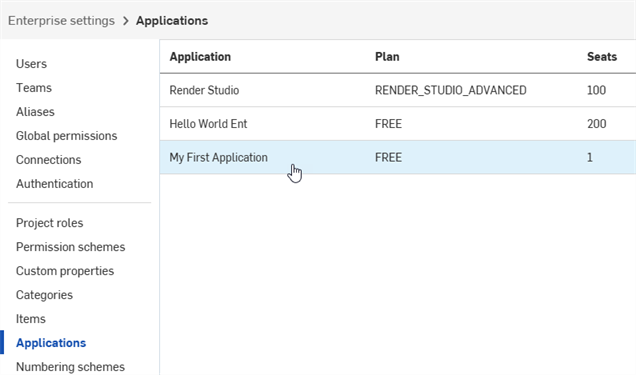Click the Seats column header
This screenshot has width=636, height=375.
pos(602,57)
